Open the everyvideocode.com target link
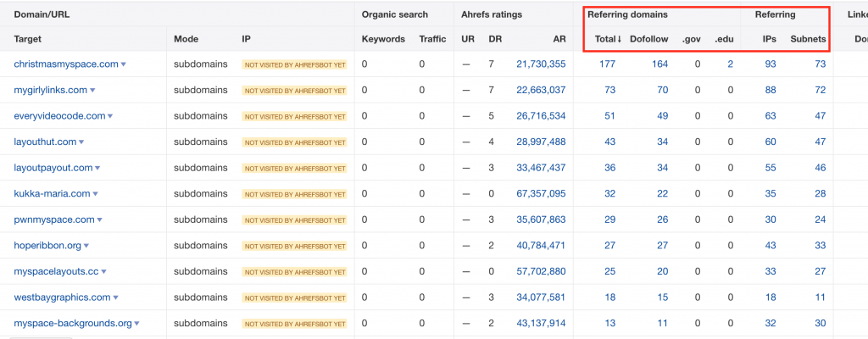The image size is (868, 339). 59,116
